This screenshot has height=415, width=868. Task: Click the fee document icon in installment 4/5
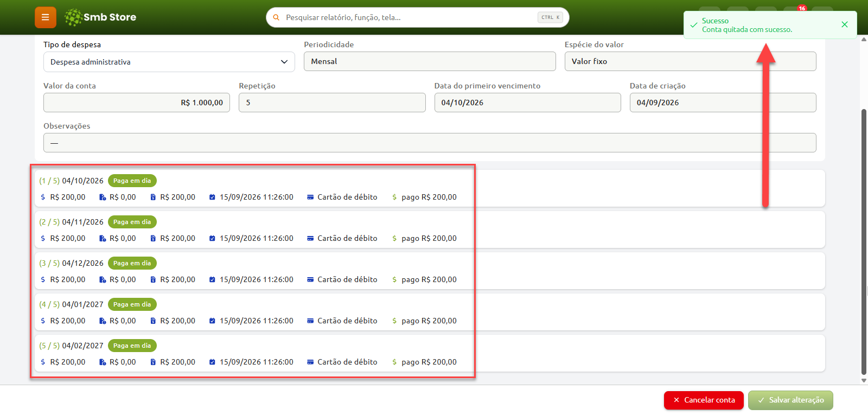click(x=103, y=321)
